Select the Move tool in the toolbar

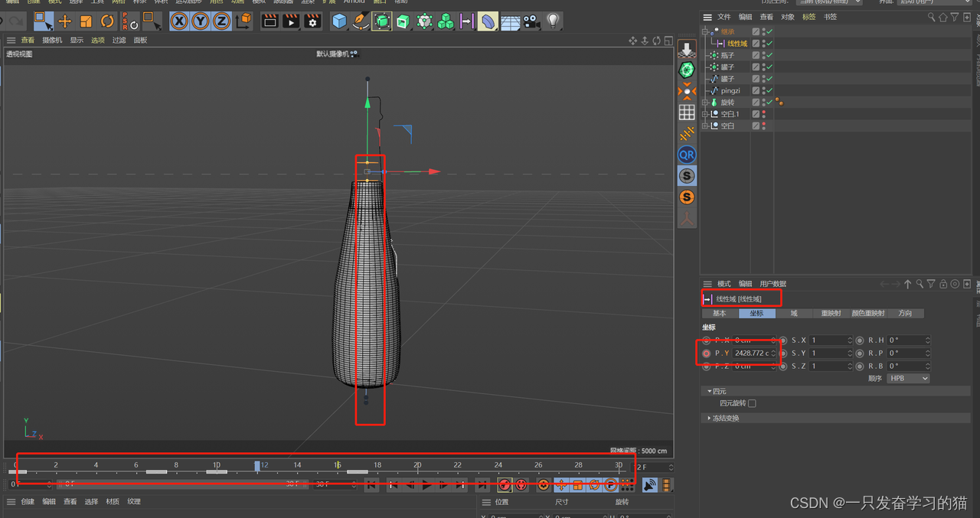click(65, 21)
